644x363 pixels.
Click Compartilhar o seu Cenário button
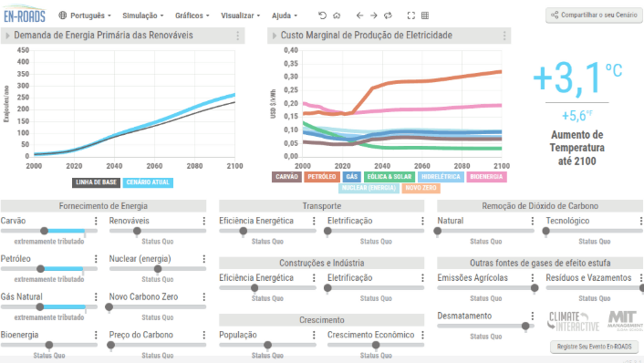point(594,16)
